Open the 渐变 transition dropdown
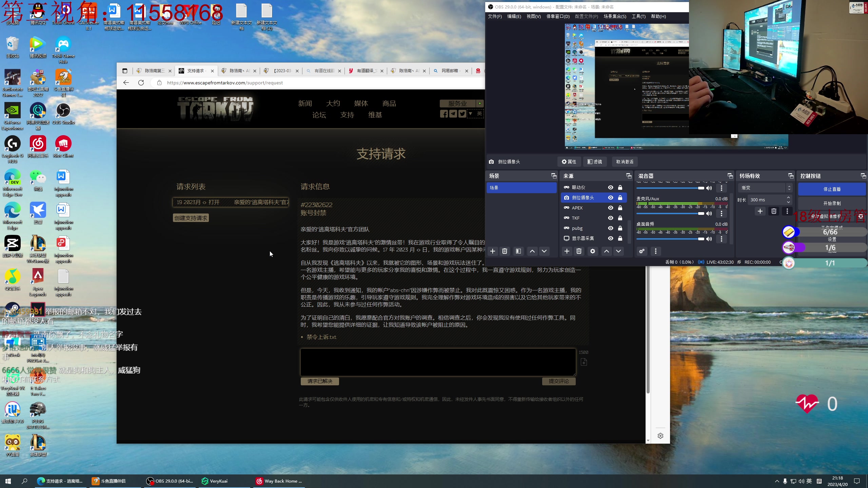Image resolution: width=868 pixels, height=488 pixels. (765, 188)
